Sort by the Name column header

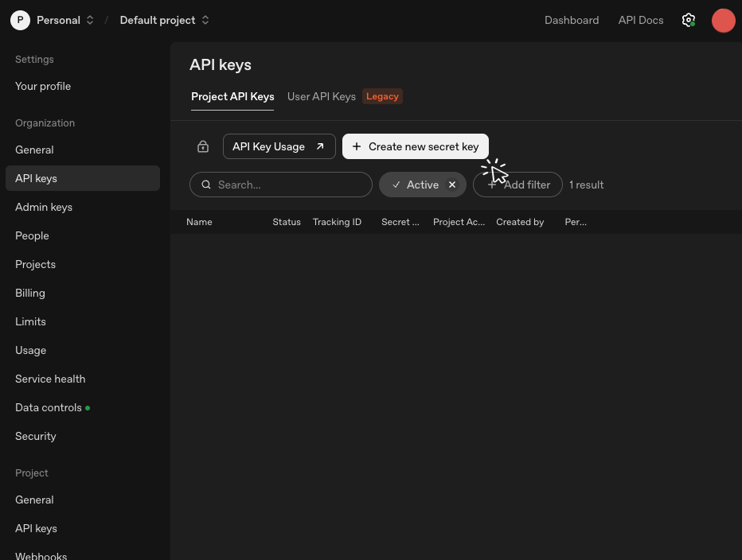coord(199,222)
